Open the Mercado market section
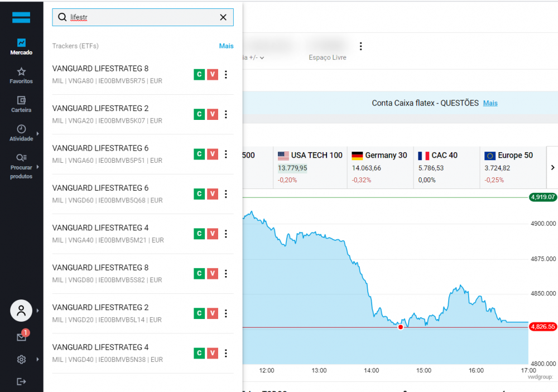Screen dimensions: 558x392 [21, 47]
